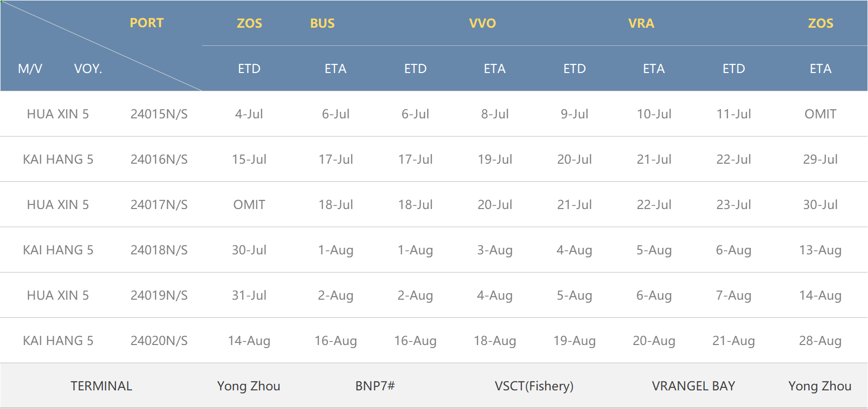Select voyage 24019N/S cell

tap(159, 295)
